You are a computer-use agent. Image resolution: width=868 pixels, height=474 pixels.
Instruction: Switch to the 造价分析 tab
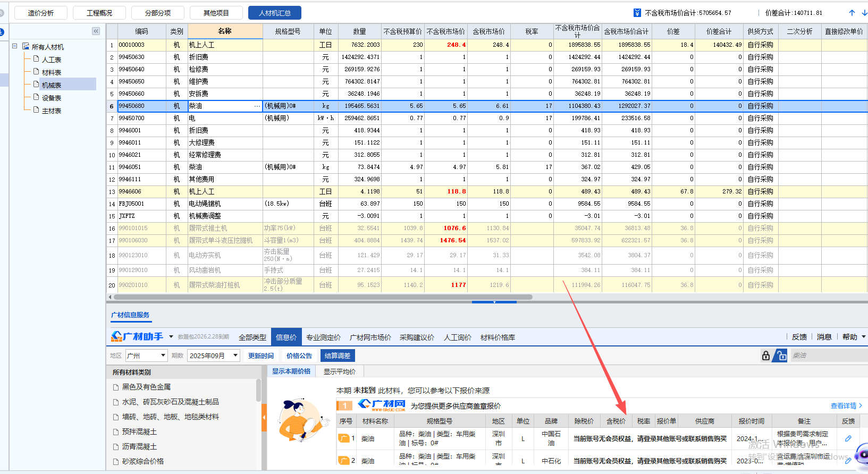(41, 13)
